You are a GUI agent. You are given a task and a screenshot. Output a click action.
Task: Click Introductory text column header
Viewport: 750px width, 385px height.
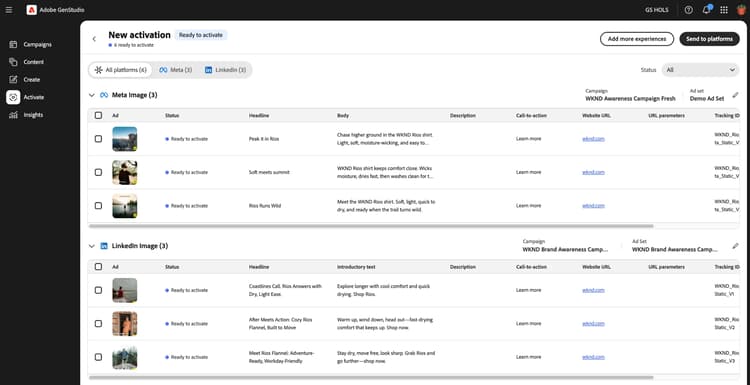(357, 267)
